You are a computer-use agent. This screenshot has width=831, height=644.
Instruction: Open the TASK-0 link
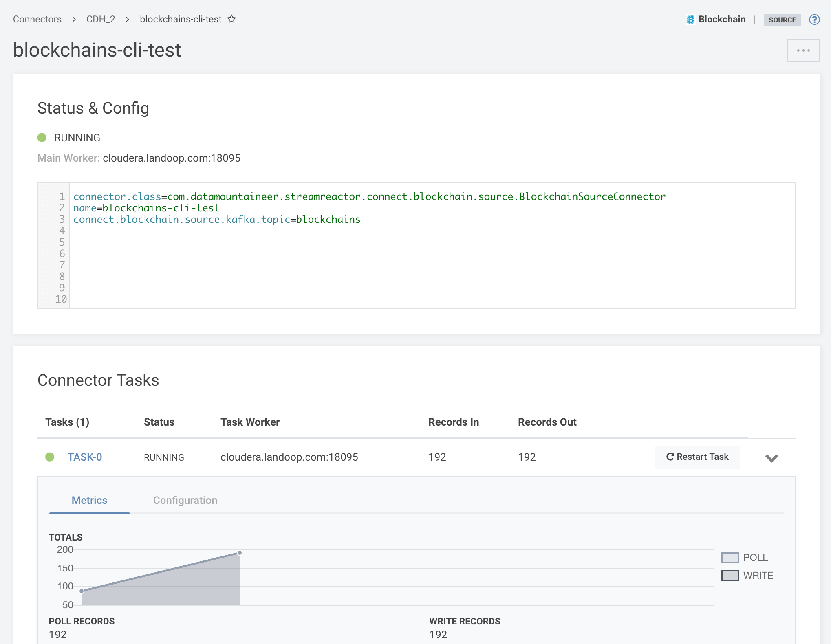click(x=85, y=457)
